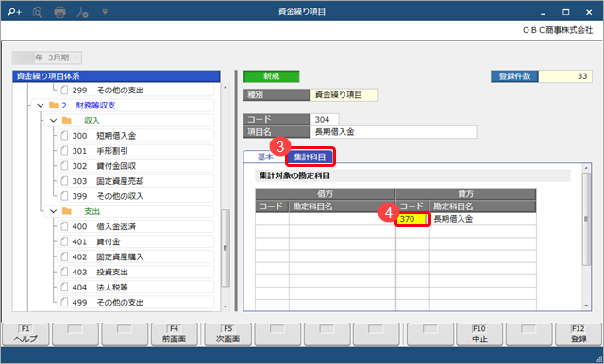Screen dimensions: 604x364
Task: Collapse the 収入 folder node
Action: pyautogui.click(x=54, y=121)
